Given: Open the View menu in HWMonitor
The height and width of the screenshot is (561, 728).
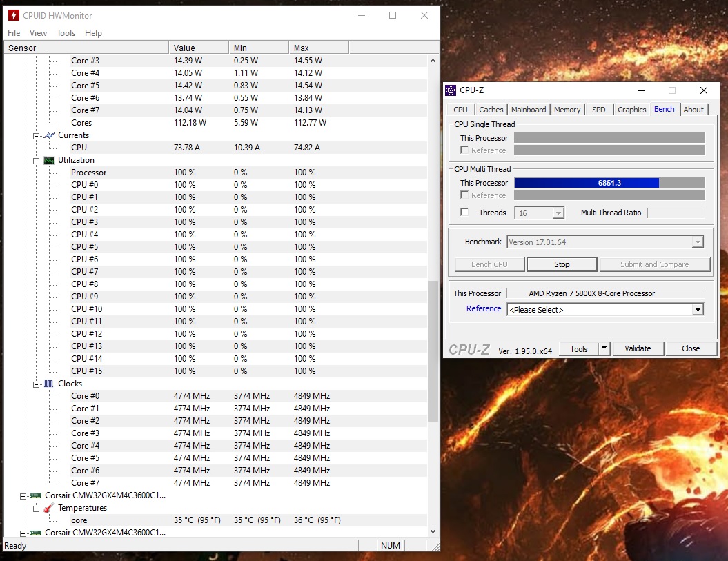Looking at the screenshot, I should pos(38,33).
